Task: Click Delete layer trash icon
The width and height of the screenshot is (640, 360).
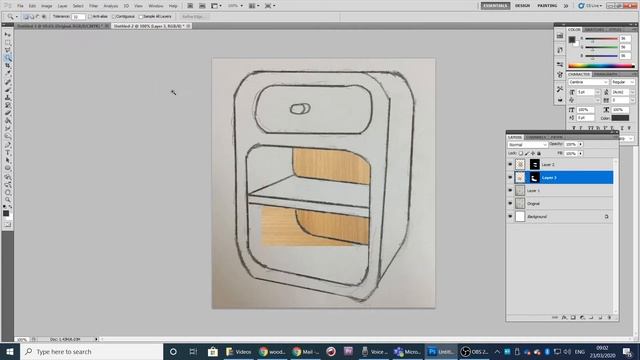Action: 609,317
